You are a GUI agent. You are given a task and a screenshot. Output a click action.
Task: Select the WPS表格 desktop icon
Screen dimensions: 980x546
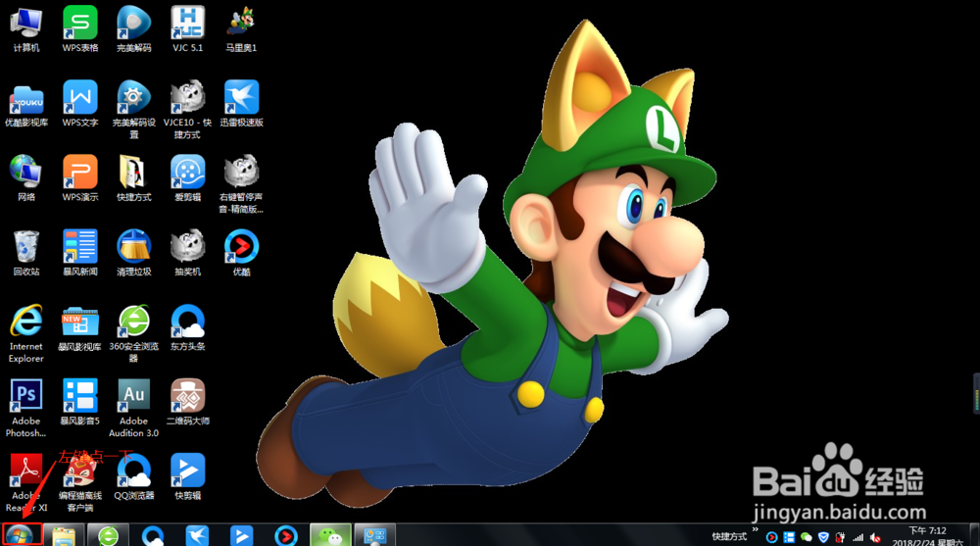80,28
